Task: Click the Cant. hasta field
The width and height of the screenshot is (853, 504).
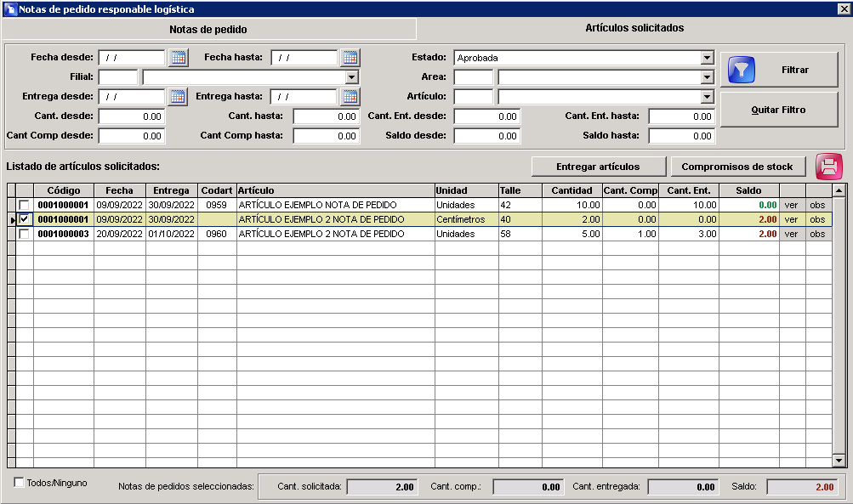Action: tap(326, 116)
